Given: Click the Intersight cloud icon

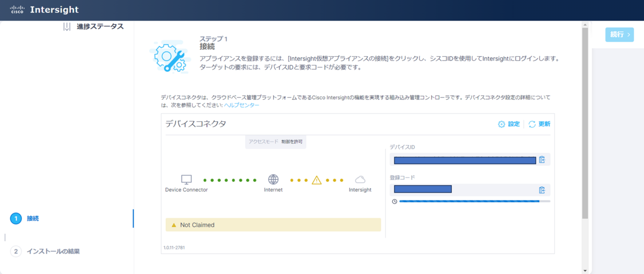Looking at the screenshot, I should tap(360, 180).
